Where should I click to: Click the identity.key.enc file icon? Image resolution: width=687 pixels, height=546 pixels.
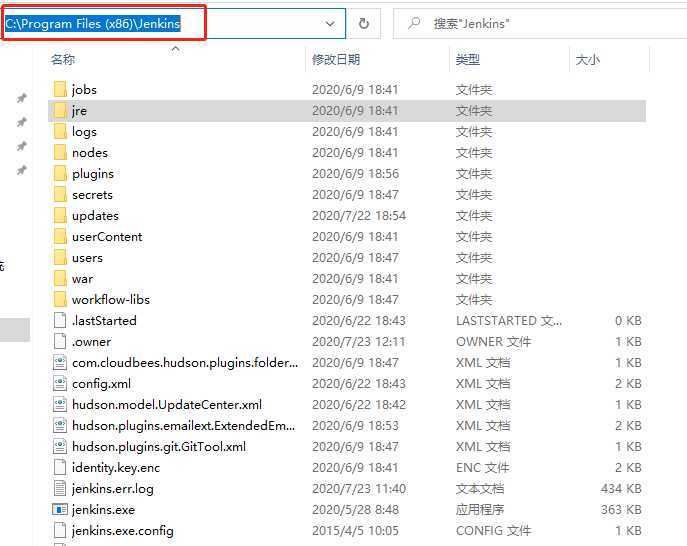point(60,468)
